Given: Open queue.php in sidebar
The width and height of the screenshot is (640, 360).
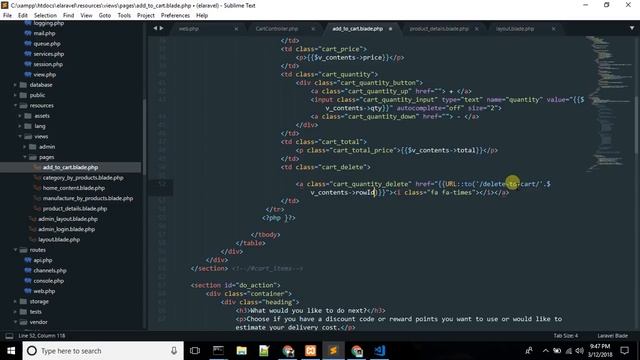Looking at the screenshot, I should (x=47, y=44).
